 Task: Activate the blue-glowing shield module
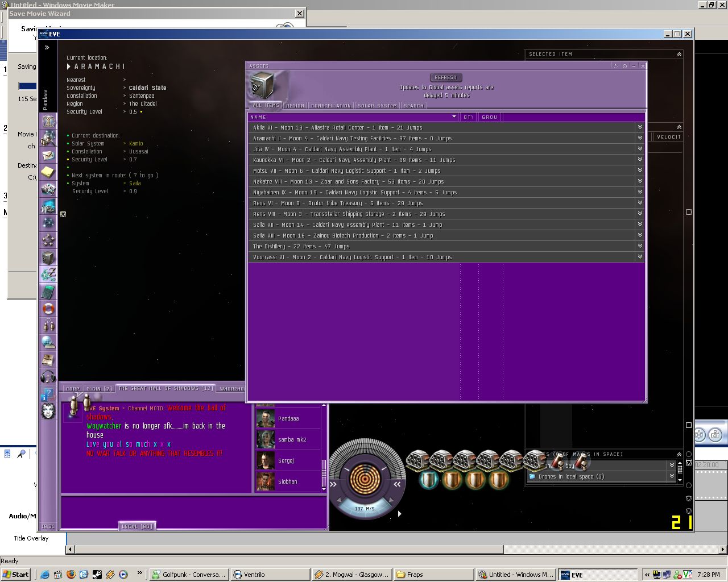point(429,480)
